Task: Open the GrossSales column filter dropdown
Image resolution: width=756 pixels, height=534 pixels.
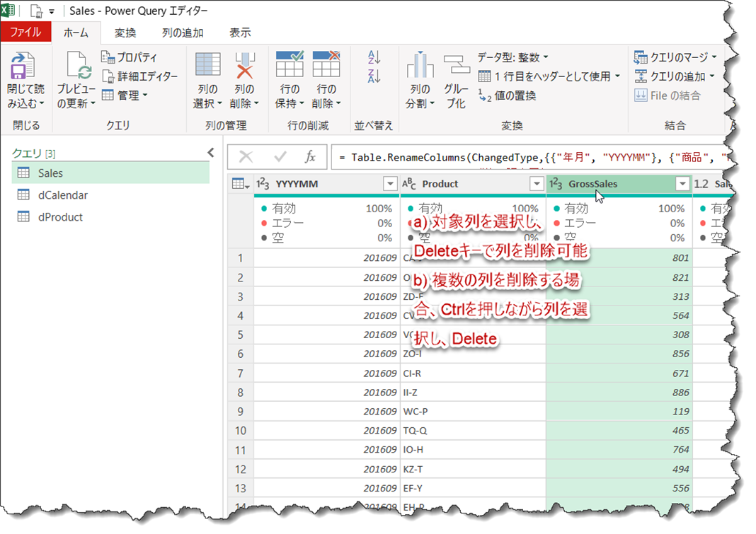Action: (x=682, y=184)
